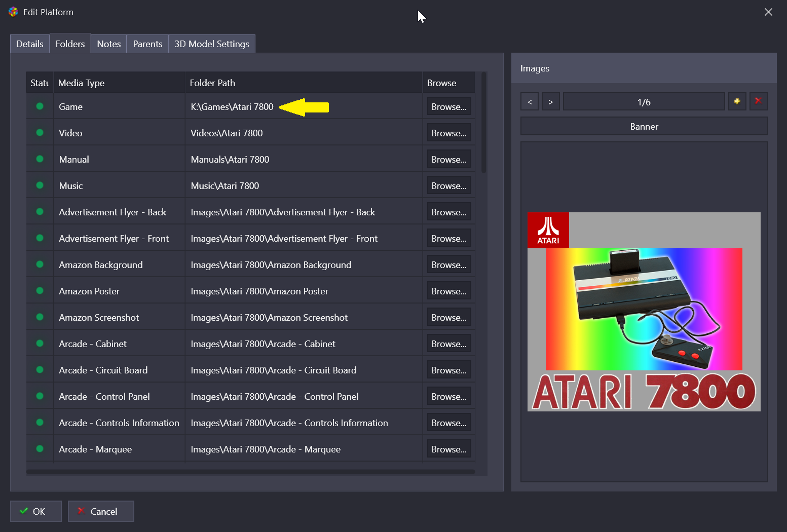Cancel the Edit Platform dialog
The height and width of the screenshot is (532, 787).
101,511
